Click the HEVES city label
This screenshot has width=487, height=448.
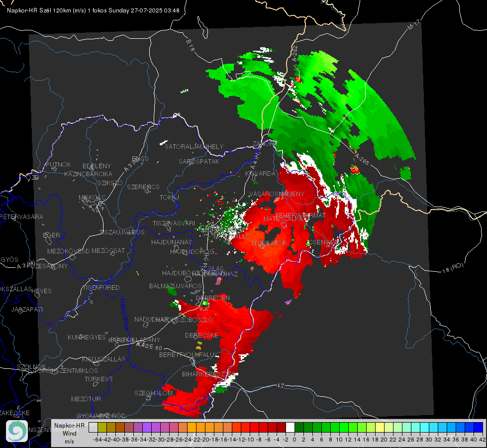click(x=41, y=291)
